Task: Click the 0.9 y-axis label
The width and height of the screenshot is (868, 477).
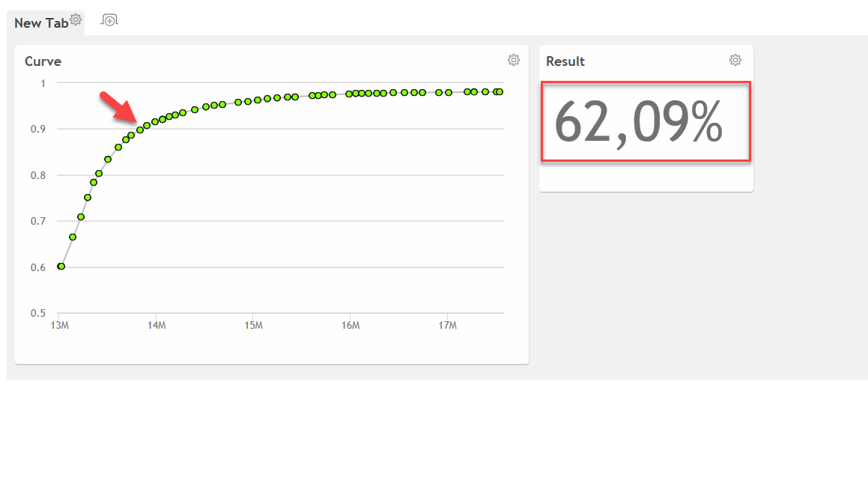Action: click(38, 129)
